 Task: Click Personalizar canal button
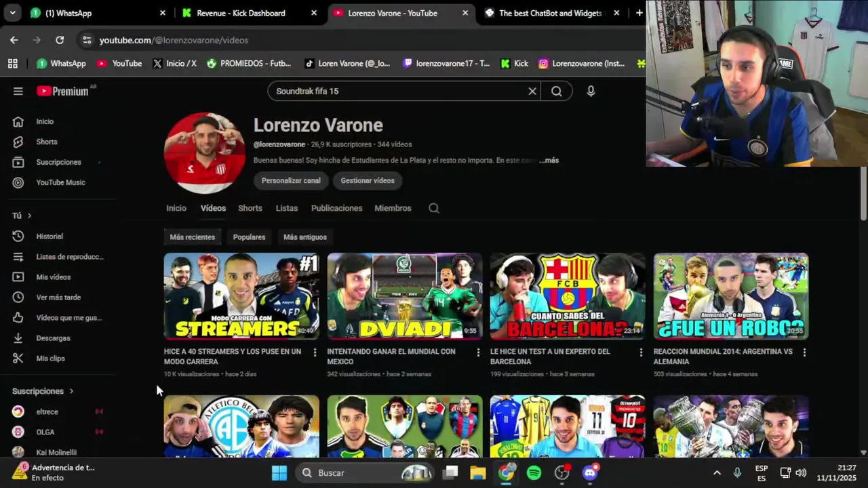[x=291, y=180]
